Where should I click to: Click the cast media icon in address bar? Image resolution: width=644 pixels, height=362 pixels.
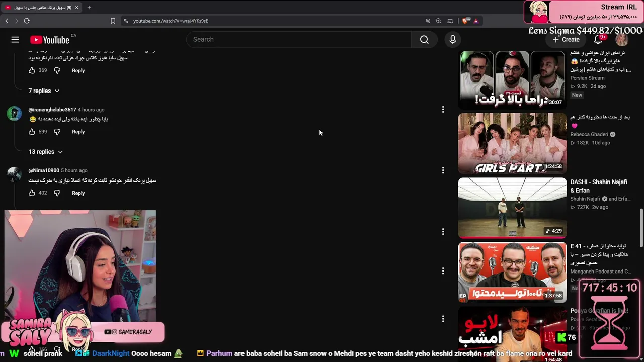[x=450, y=21]
